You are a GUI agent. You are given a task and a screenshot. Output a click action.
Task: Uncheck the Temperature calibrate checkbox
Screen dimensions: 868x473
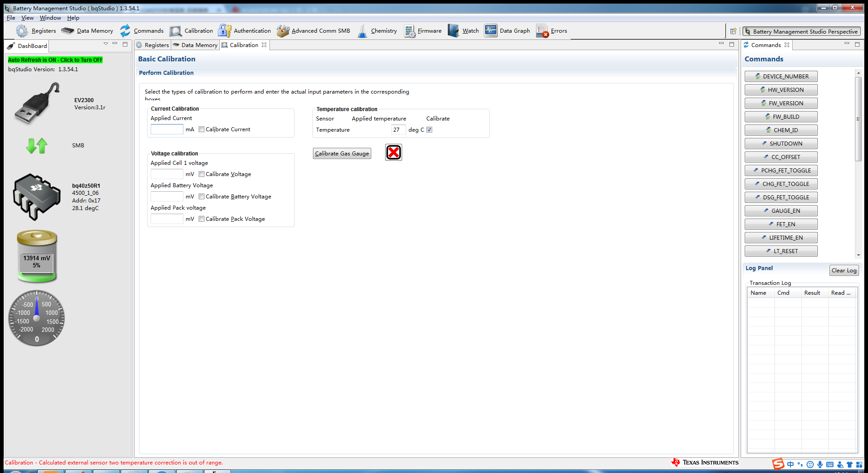point(430,130)
